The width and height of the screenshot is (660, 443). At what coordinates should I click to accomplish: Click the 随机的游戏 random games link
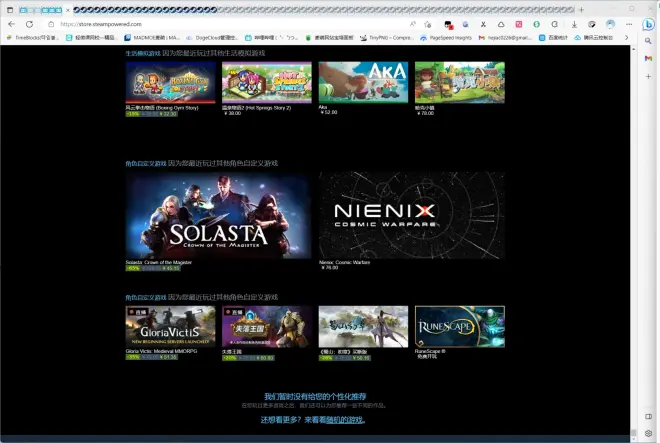coord(347,420)
